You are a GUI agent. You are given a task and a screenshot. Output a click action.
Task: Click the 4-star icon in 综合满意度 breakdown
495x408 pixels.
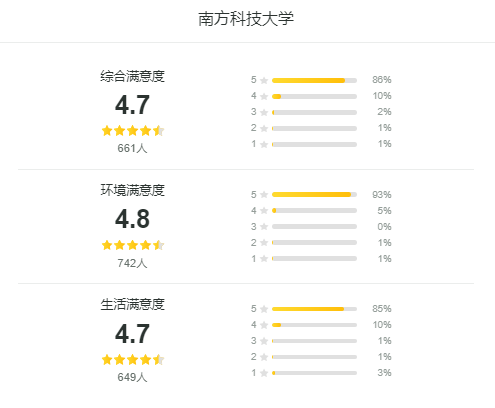[x=264, y=96]
